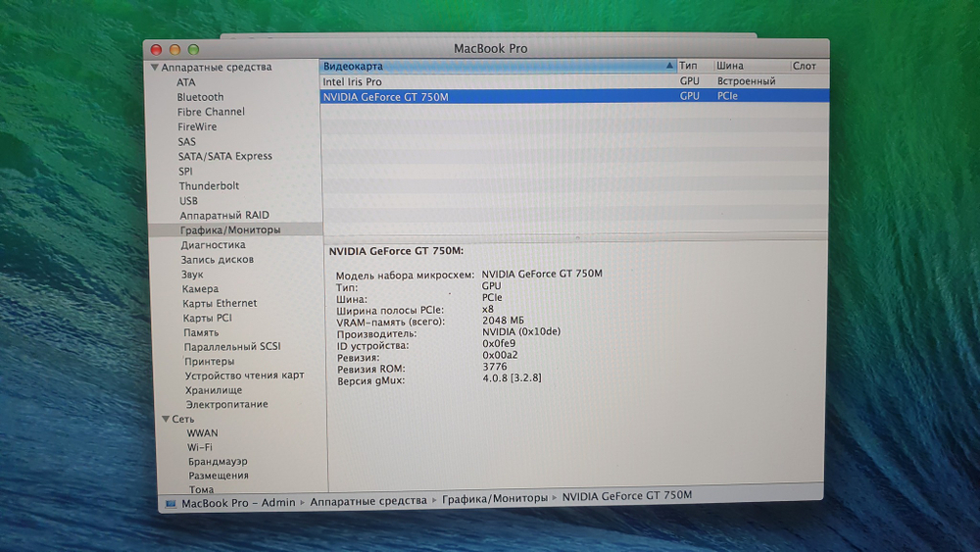This screenshot has width=980, height=552.
Task: Click the Видеокарта header sort arrow
Action: (669, 65)
